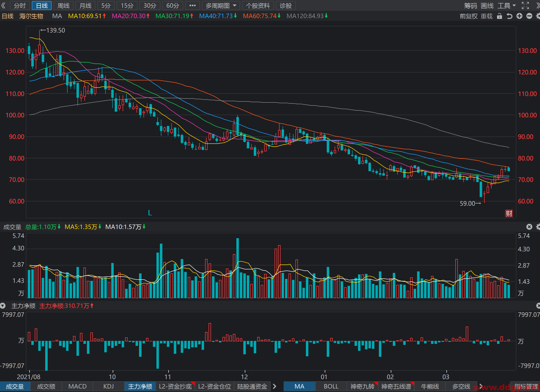540x392 pixels.
Task: Open the 多周期图 dropdown
Action: [221, 5]
